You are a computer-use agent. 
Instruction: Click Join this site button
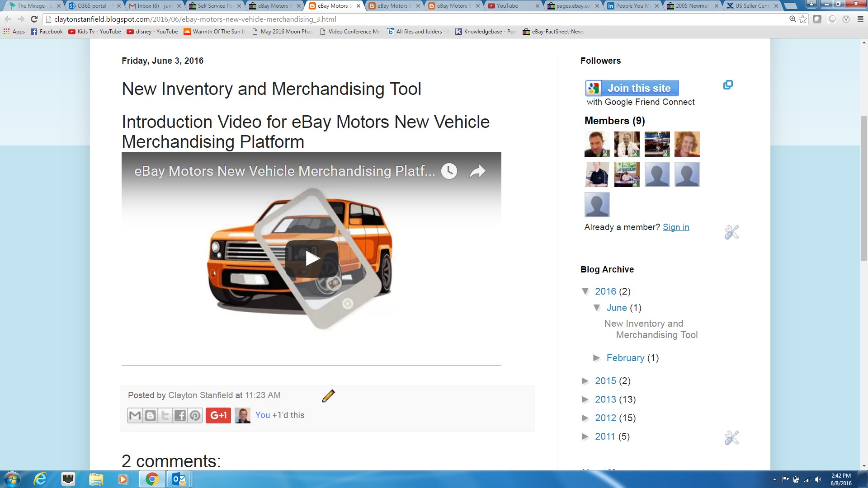coord(632,88)
